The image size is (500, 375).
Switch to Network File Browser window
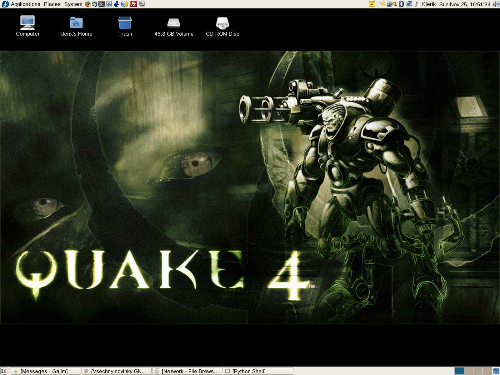coord(188,371)
